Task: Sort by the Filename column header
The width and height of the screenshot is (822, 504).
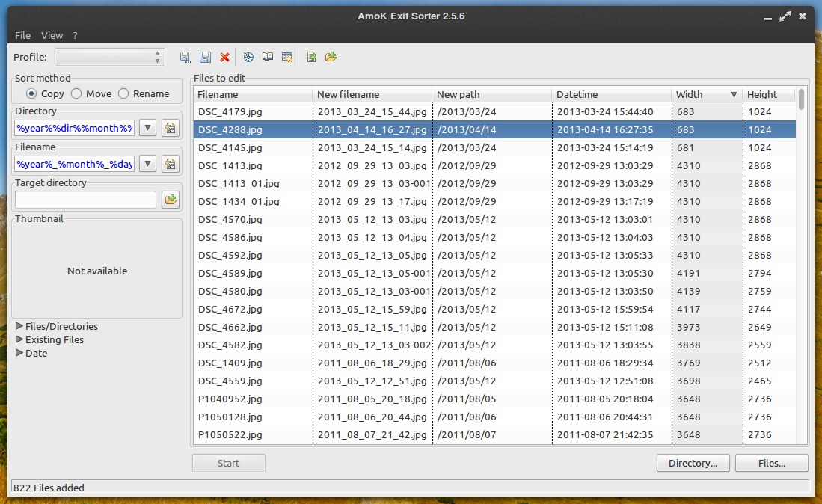Action: tap(254, 94)
